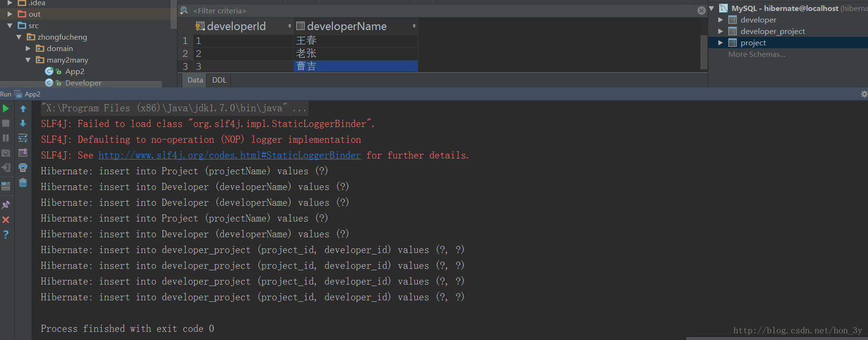Screen dimensions: 868x340
Task: Expand the out folder
Action: [10, 14]
